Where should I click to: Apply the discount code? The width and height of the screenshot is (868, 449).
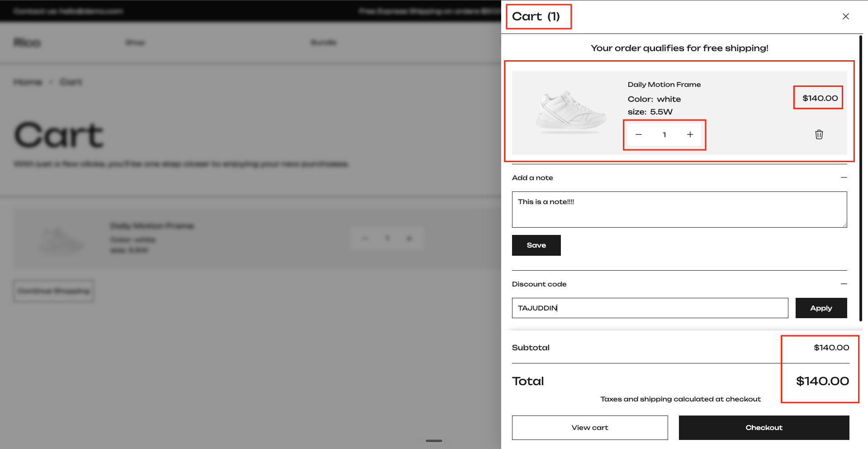821,308
